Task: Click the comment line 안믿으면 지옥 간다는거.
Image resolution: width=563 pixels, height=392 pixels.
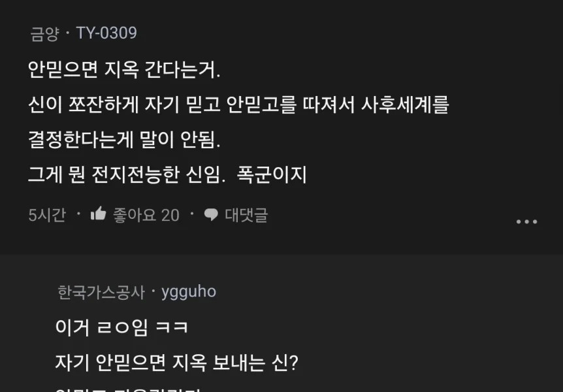Action: pos(124,70)
